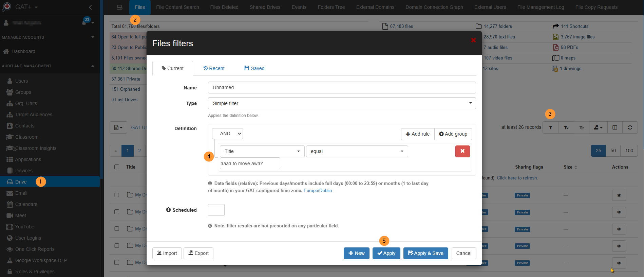Open the Type dropdown showing Simple filter
This screenshot has height=277, width=644.
coord(341,103)
